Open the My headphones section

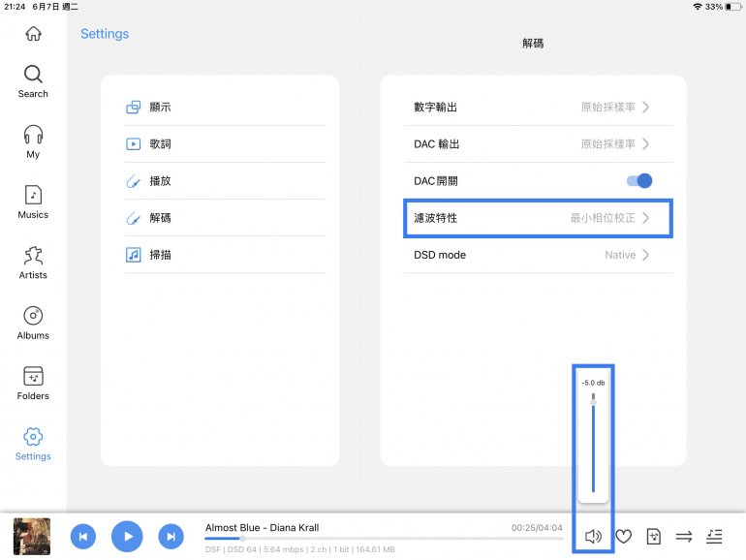pyautogui.click(x=33, y=141)
